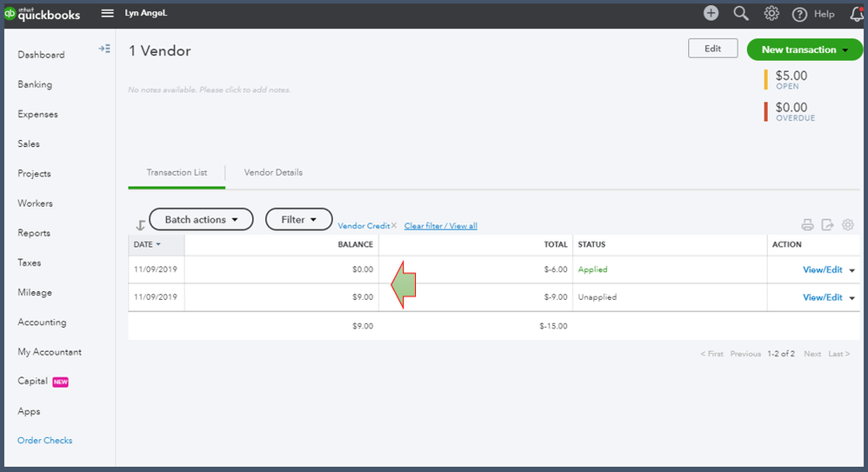Click the QuickBooks logo

42,14
